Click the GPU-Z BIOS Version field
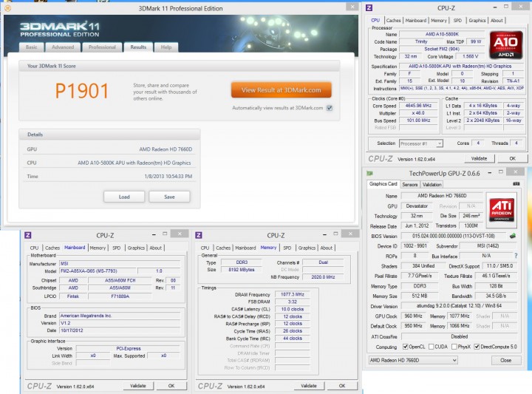Image resolution: width=532 pixels, height=394 pixels. (x=453, y=236)
